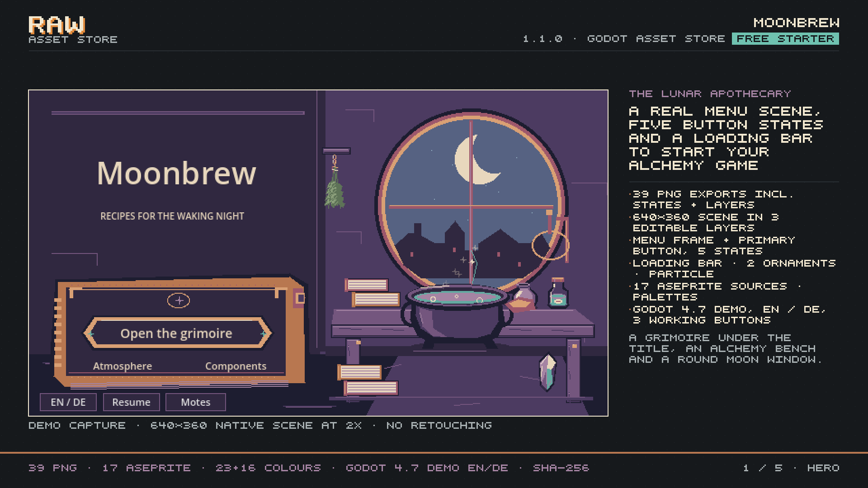Click the Open the grimoire button

pos(177,333)
